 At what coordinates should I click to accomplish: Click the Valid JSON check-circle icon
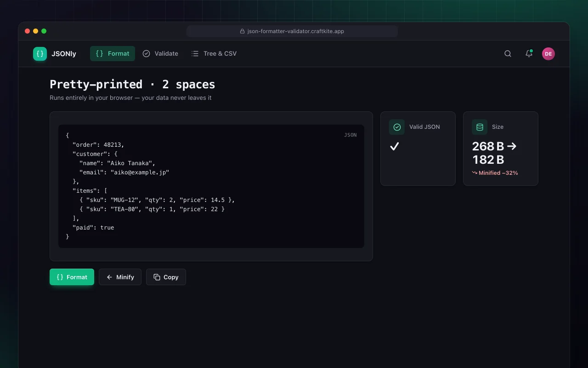pyautogui.click(x=397, y=127)
